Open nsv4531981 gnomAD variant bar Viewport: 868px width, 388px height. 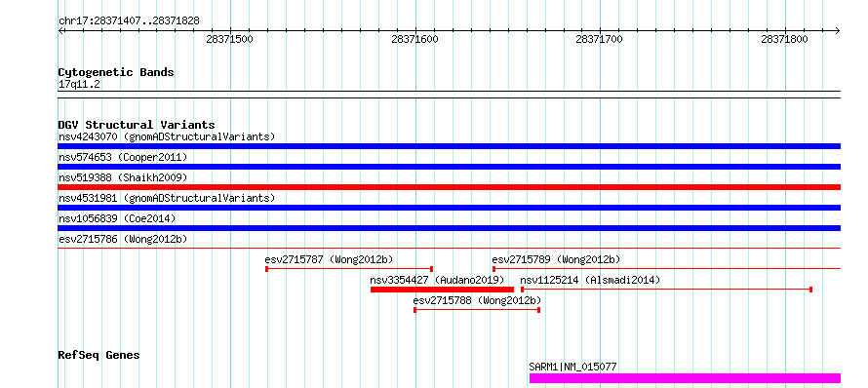point(449,208)
